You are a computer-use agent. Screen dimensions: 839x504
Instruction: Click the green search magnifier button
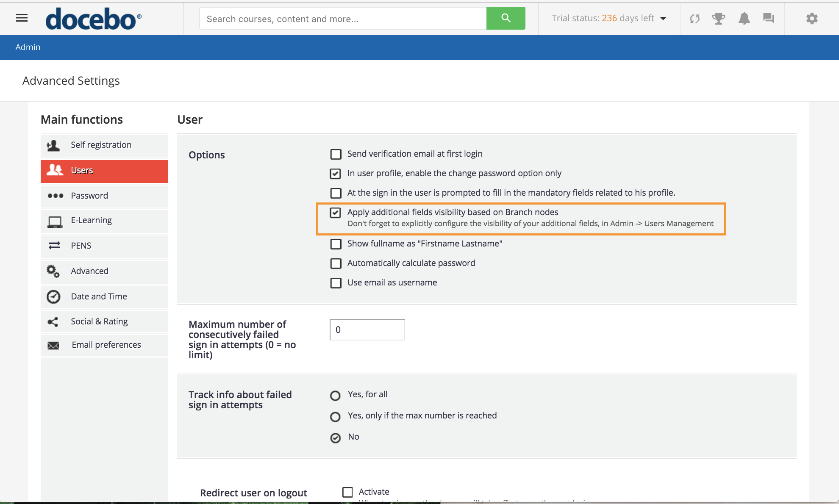coord(506,18)
